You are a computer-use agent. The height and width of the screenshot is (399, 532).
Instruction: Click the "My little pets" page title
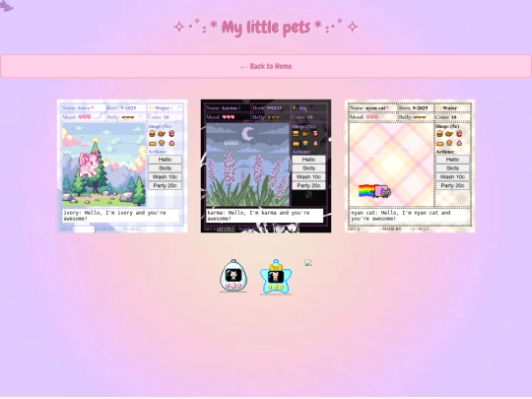pyautogui.click(x=266, y=28)
